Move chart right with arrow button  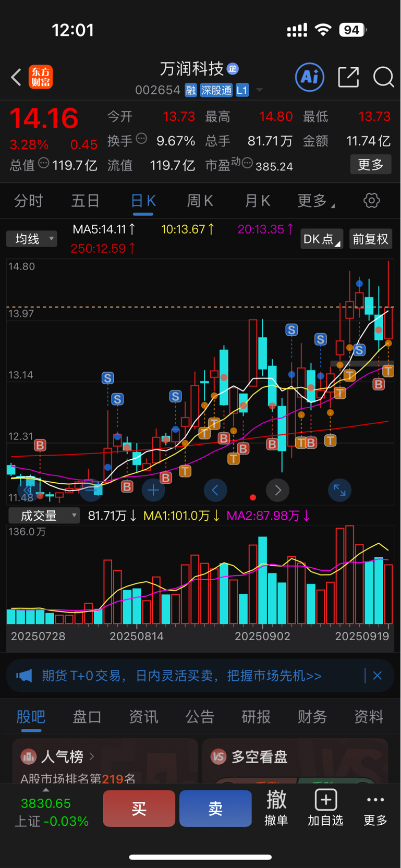[278, 490]
